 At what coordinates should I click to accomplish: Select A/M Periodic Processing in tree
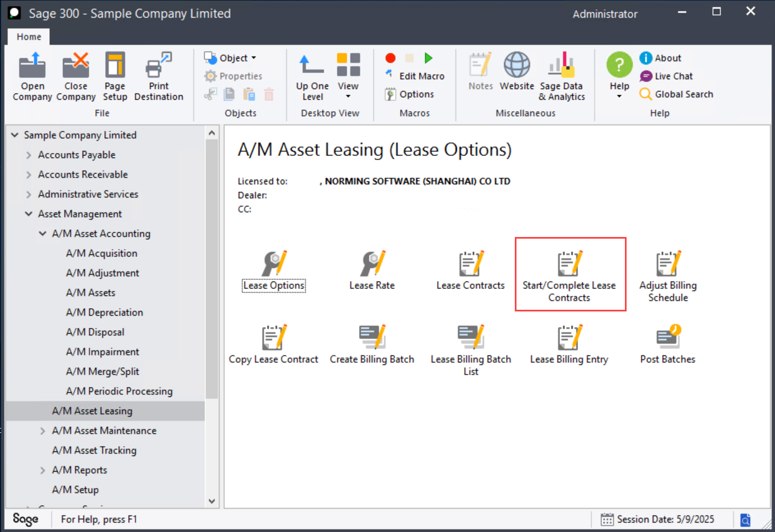click(x=119, y=391)
